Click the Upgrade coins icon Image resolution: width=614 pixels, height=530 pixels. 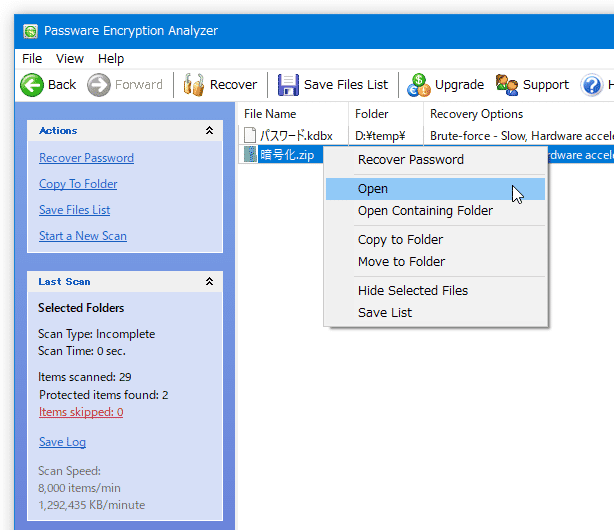pos(419,85)
